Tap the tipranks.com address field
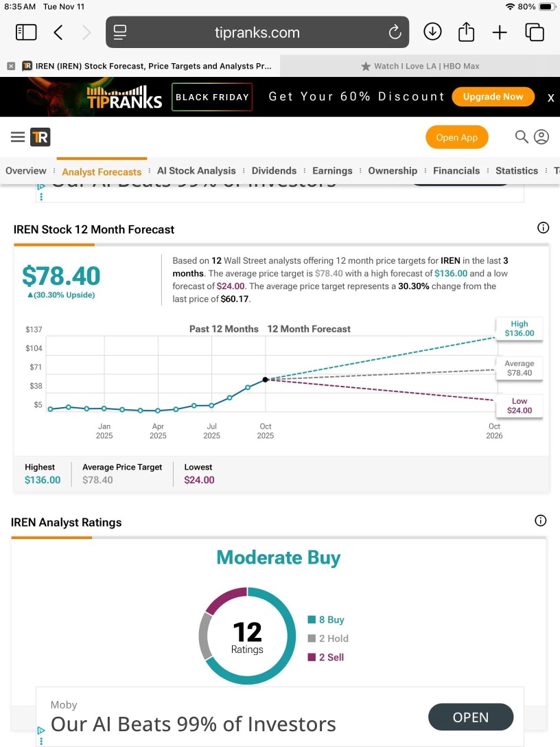This screenshot has width=560, height=747. [257, 32]
